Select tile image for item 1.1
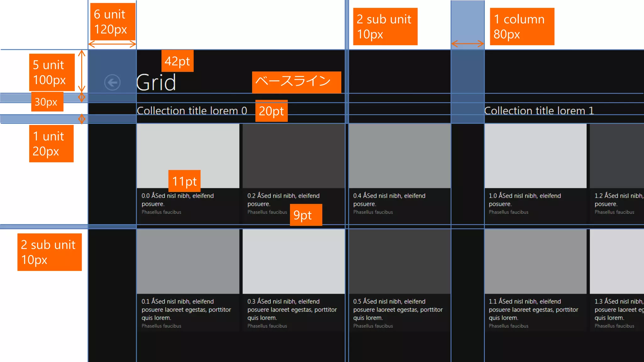644x362 pixels. tap(535, 261)
